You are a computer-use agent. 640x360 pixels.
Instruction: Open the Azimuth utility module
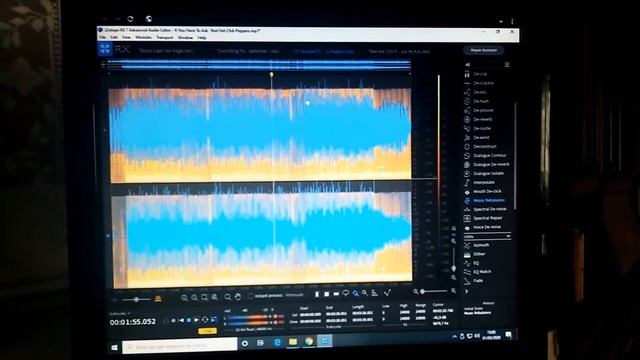point(481,245)
